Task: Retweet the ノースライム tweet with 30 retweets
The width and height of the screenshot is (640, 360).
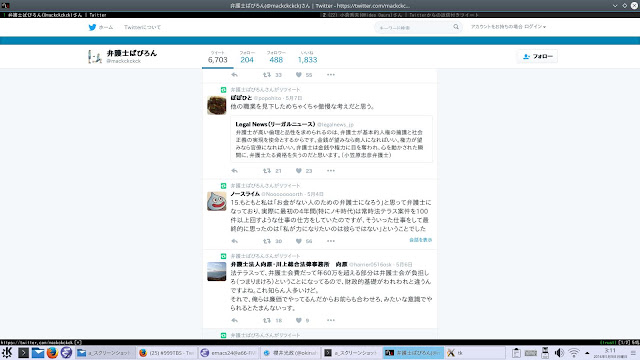Action: [x=267, y=241]
